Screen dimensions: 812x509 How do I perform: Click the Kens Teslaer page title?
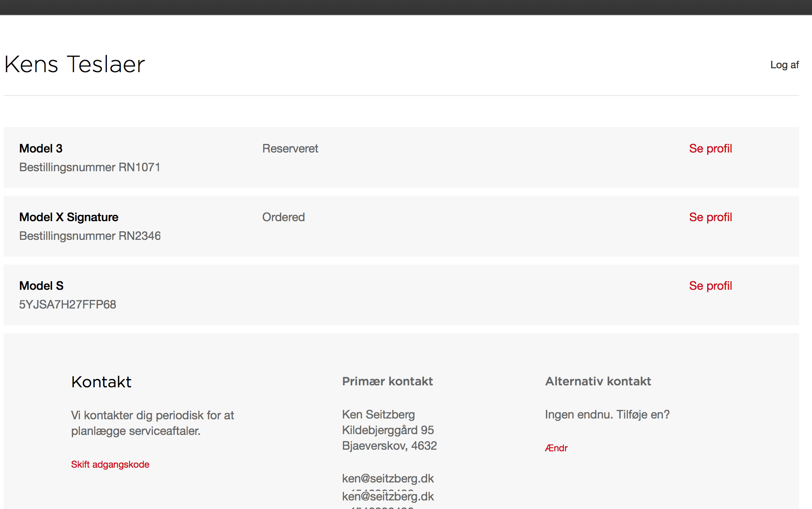click(74, 64)
